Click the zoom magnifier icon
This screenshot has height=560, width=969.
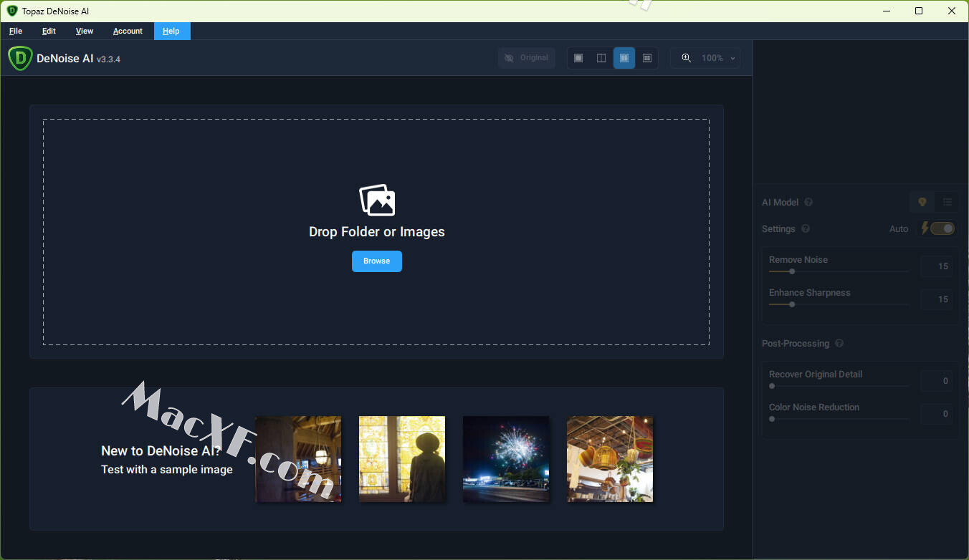tap(687, 58)
